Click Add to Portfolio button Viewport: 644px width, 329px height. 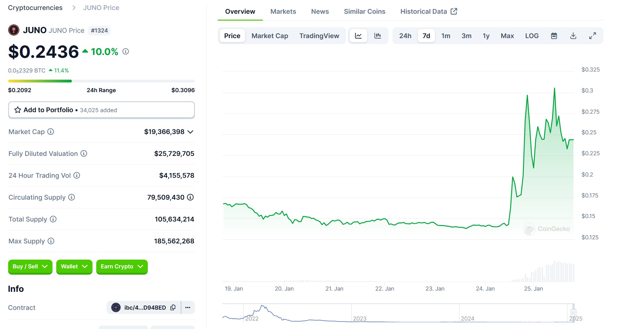pyautogui.click(x=101, y=110)
